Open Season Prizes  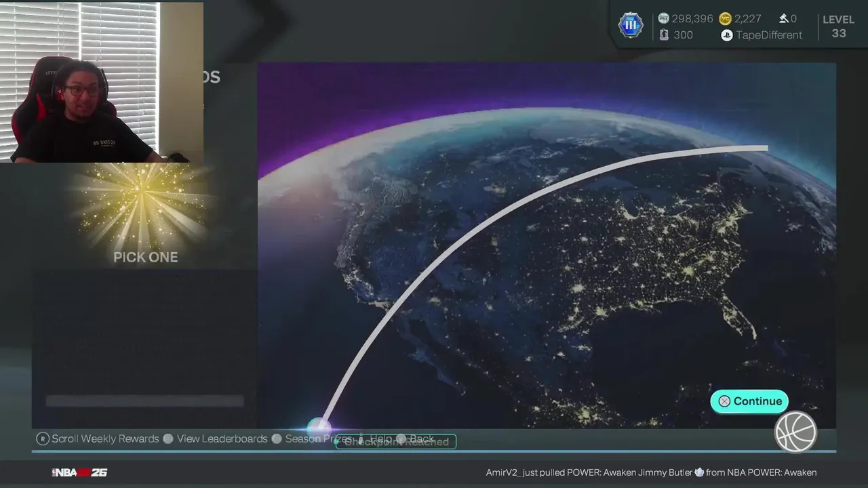pos(318,439)
